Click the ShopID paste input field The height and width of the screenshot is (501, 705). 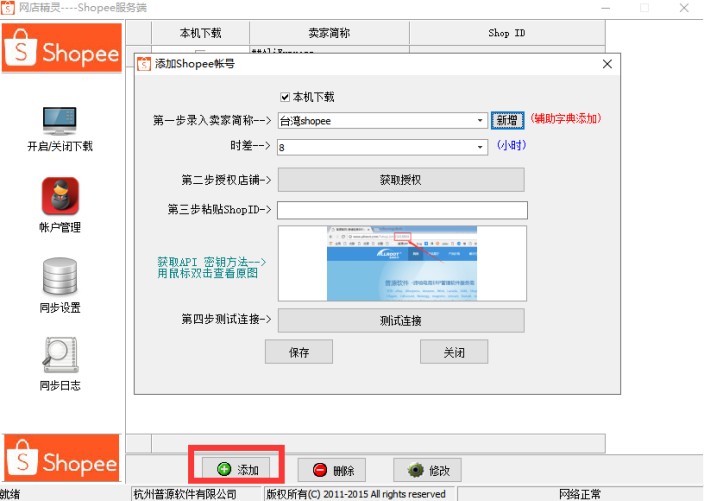coord(402,210)
